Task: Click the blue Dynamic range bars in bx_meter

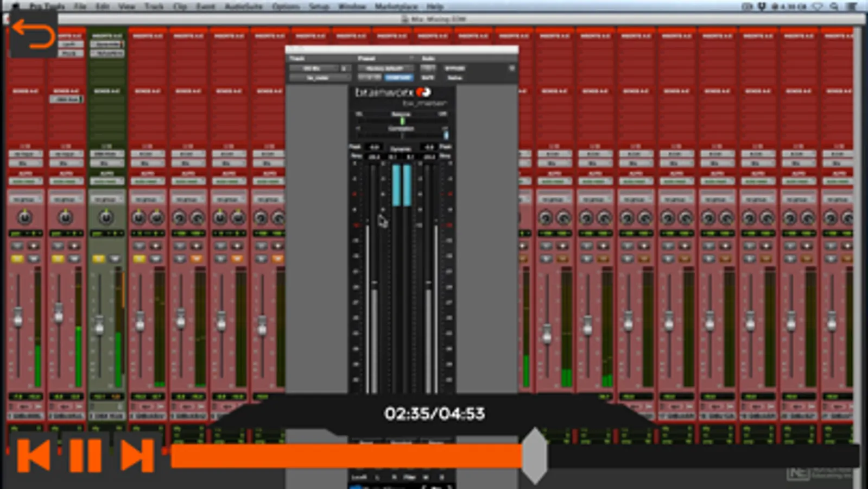Action: (402, 185)
